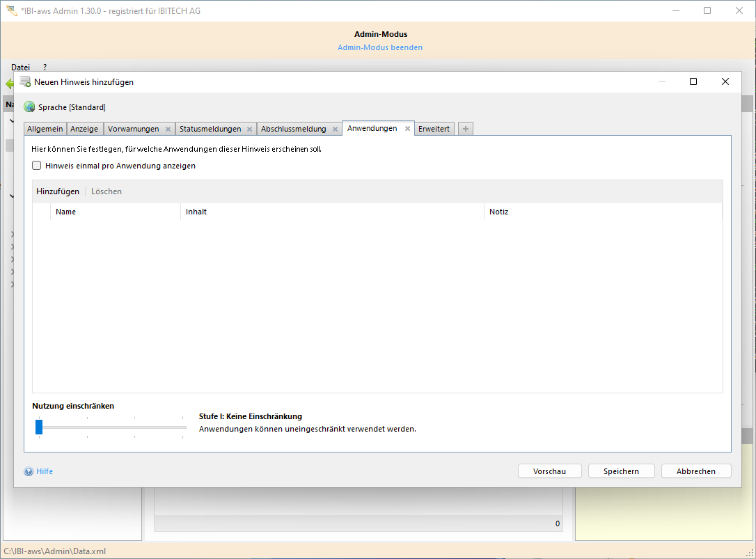Open the Anzeige tab
Screen dimensions: 756x559
coord(84,129)
